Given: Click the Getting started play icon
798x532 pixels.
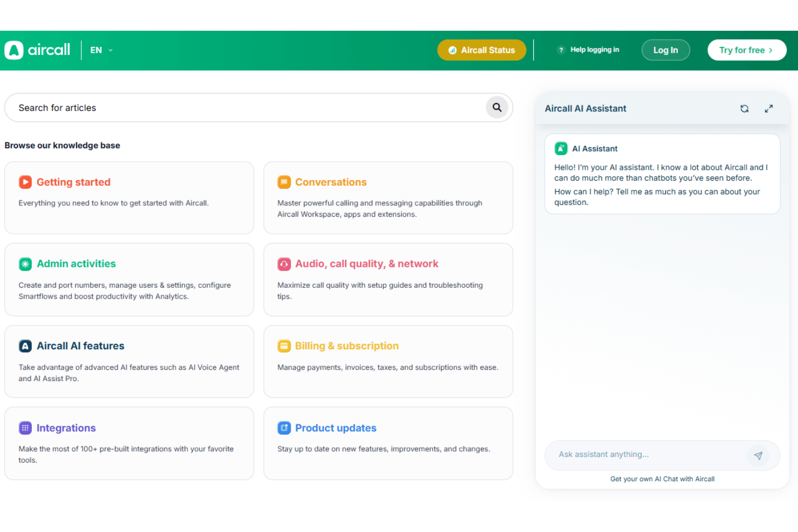Looking at the screenshot, I should pyautogui.click(x=25, y=182).
